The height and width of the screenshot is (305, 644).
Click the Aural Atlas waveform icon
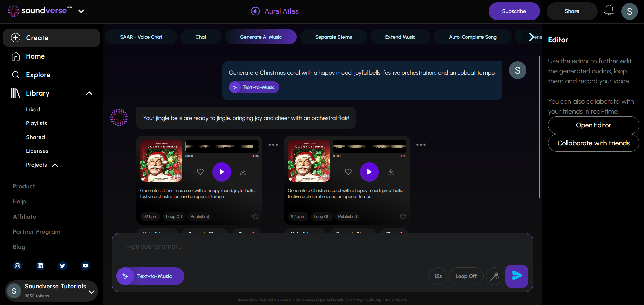tap(256, 11)
